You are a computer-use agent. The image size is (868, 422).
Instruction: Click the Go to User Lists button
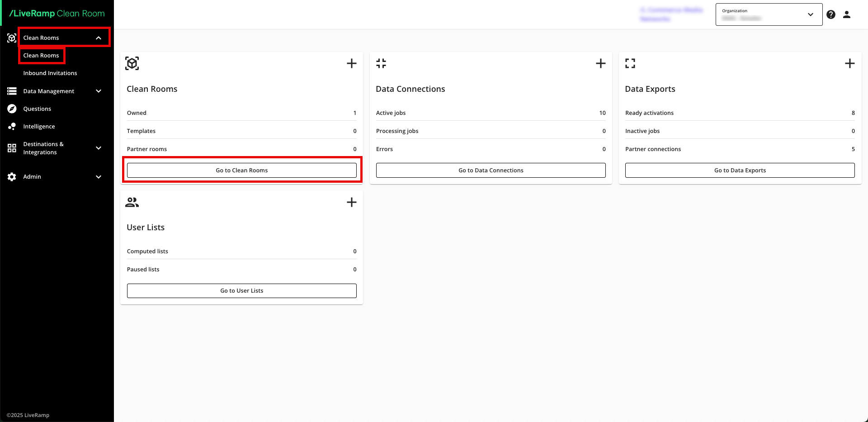coord(242,291)
